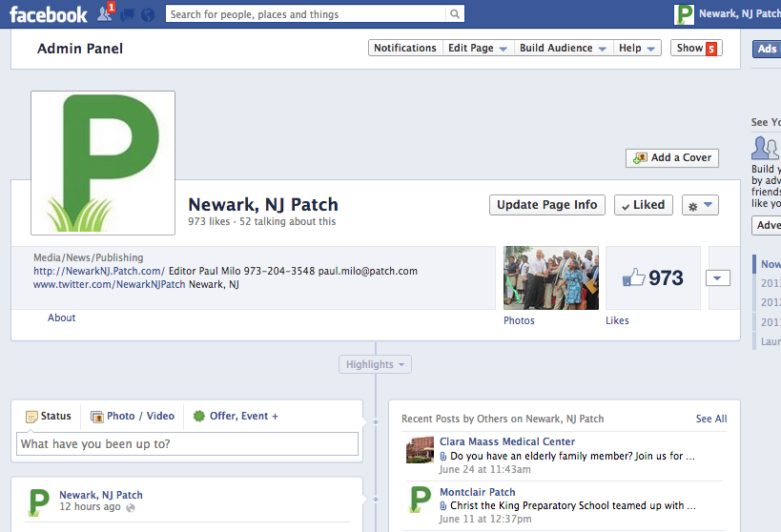Click the large Patch P profile picture
Image resolution: width=781 pixels, height=532 pixels.
pyautogui.click(x=103, y=163)
